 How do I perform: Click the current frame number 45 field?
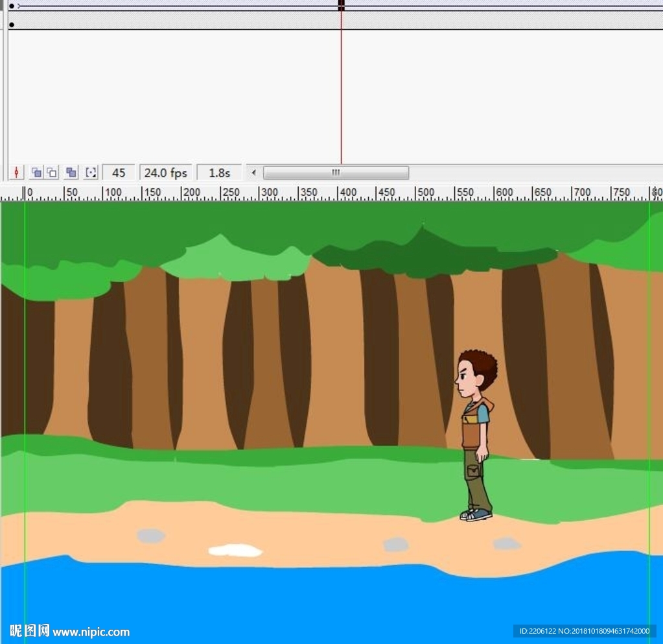point(119,173)
